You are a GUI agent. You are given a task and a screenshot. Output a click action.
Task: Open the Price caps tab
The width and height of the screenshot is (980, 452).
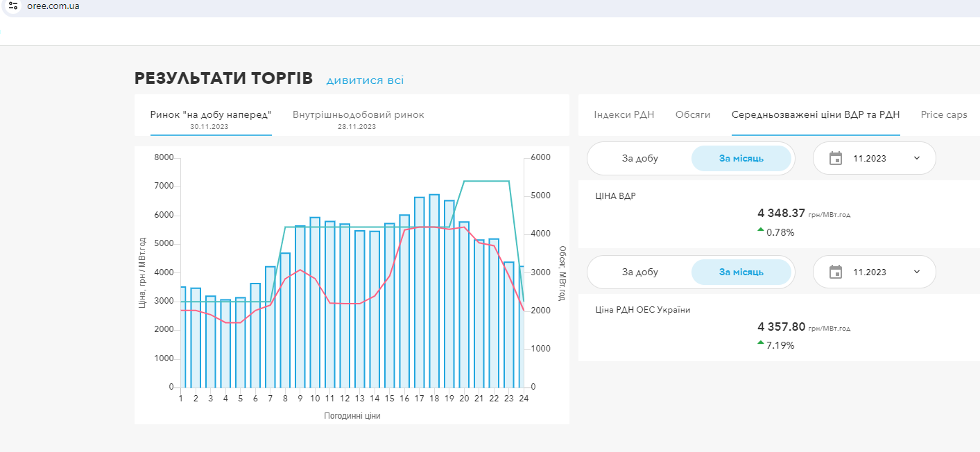point(943,114)
